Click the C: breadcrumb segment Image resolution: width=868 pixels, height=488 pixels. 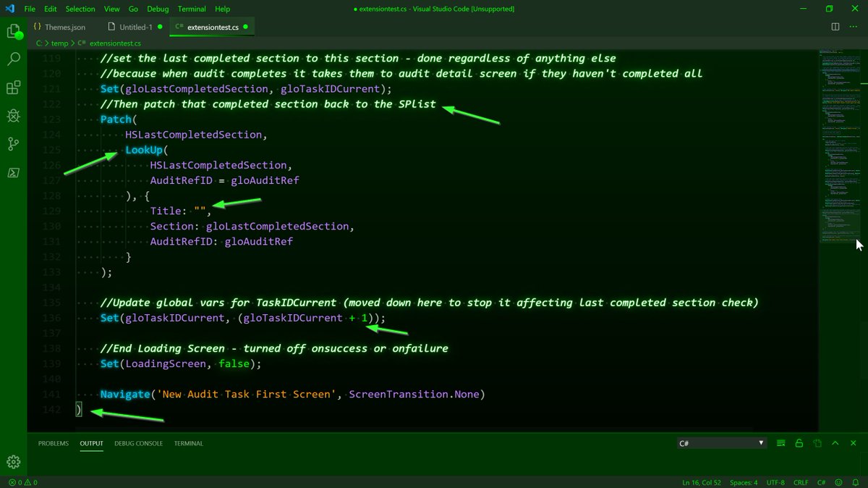[38, 43]
